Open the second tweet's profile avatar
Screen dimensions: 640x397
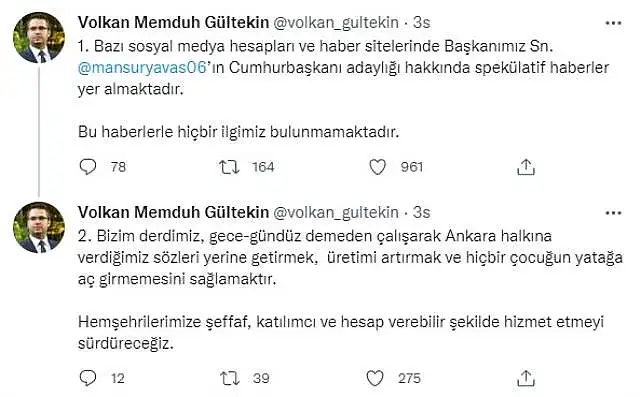pos(39,227)
